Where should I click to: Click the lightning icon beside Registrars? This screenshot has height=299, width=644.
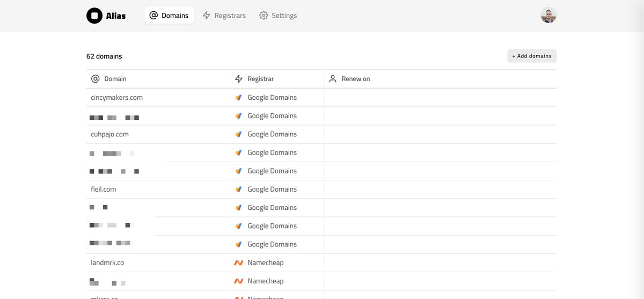tap(207, 16)
